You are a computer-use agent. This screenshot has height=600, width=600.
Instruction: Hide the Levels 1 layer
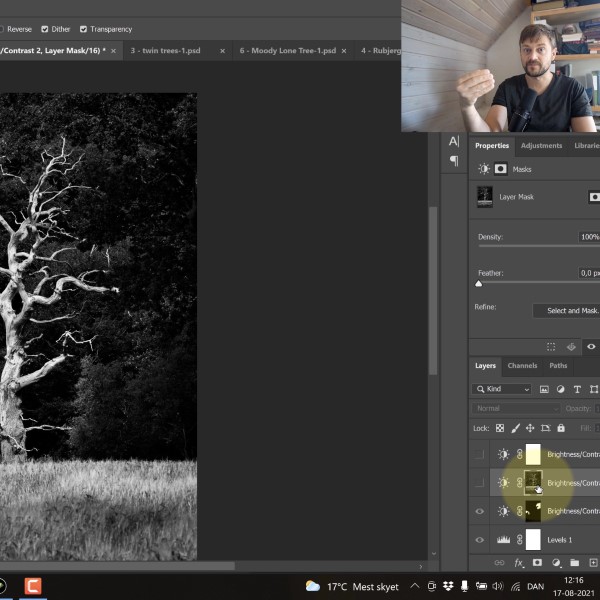[479, 540]
